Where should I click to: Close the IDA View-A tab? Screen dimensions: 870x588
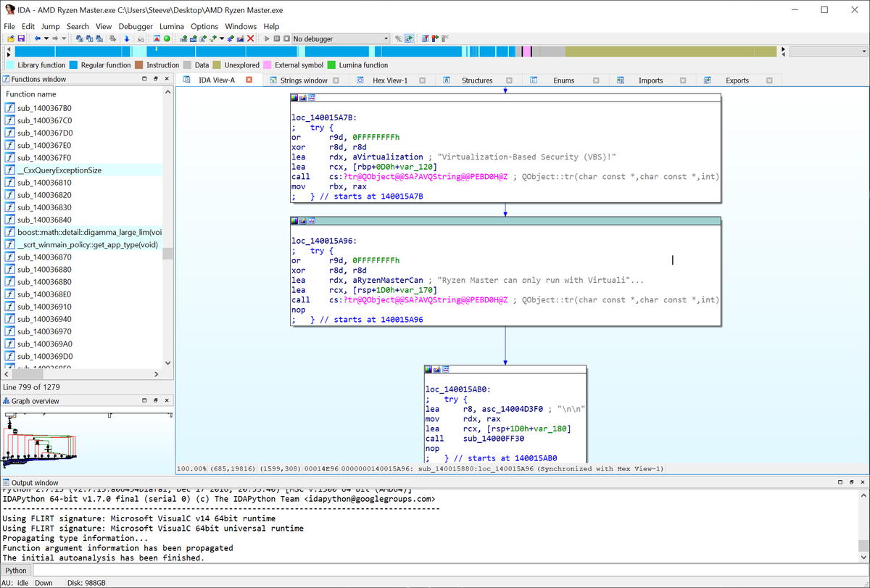249,80
